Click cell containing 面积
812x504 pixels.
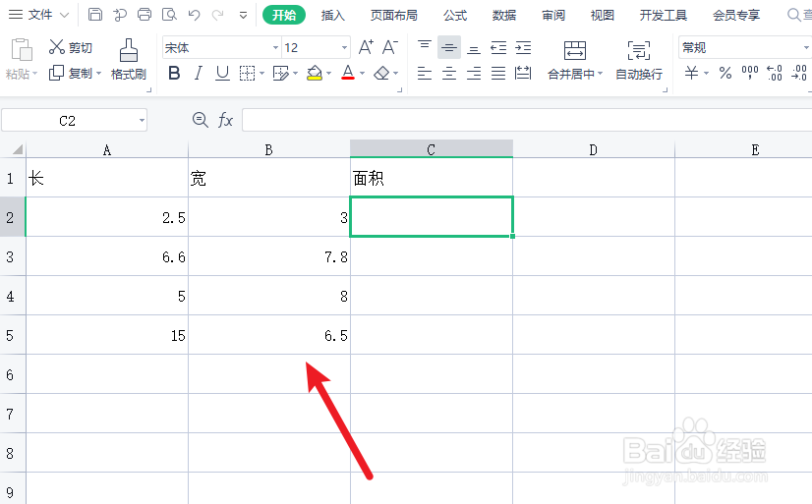(x=432, y=178)
